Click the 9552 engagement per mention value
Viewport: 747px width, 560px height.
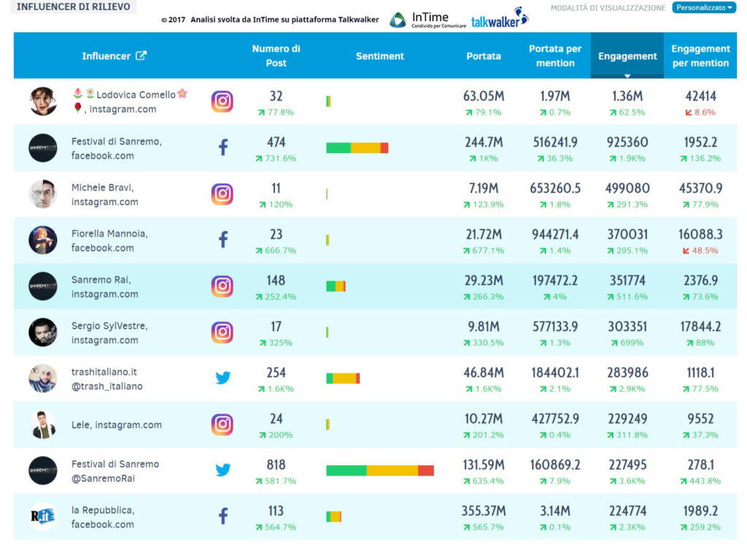(700, 419)
